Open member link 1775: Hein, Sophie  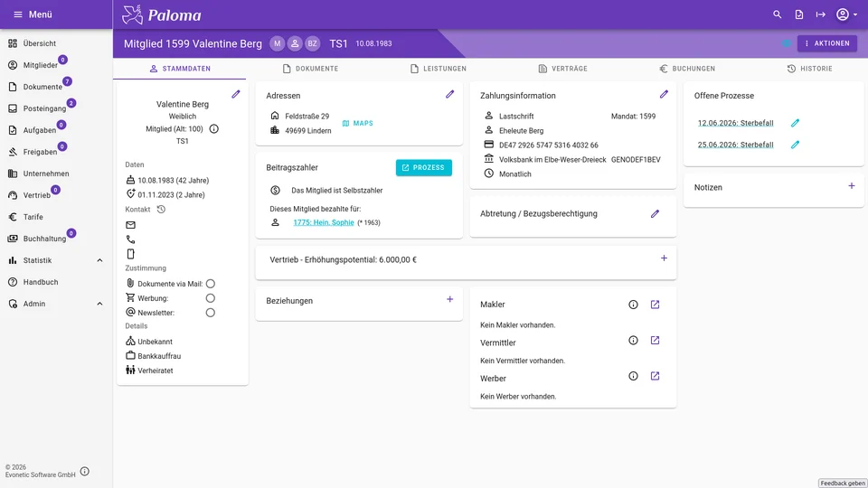coord(324,222)
